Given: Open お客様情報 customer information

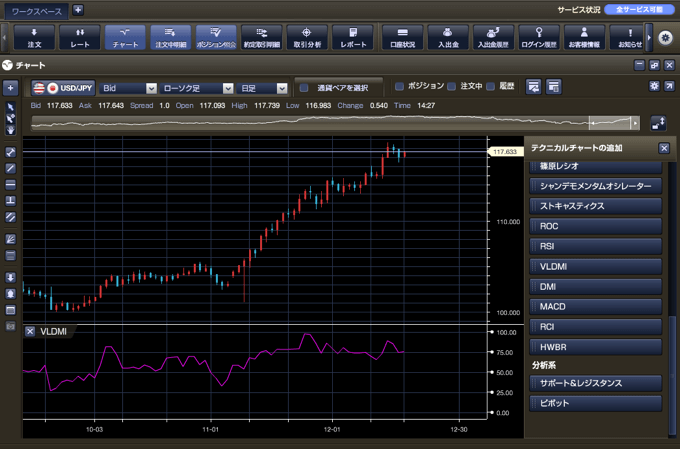Looking at the screenshot, I should click(585, 37).
